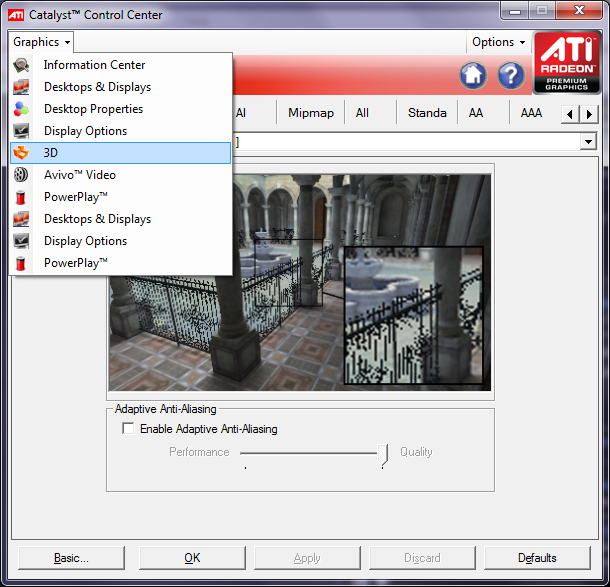Open Help via the question mark icon
The height and width of the screenshot is (587, 610).
coord(511,75)
